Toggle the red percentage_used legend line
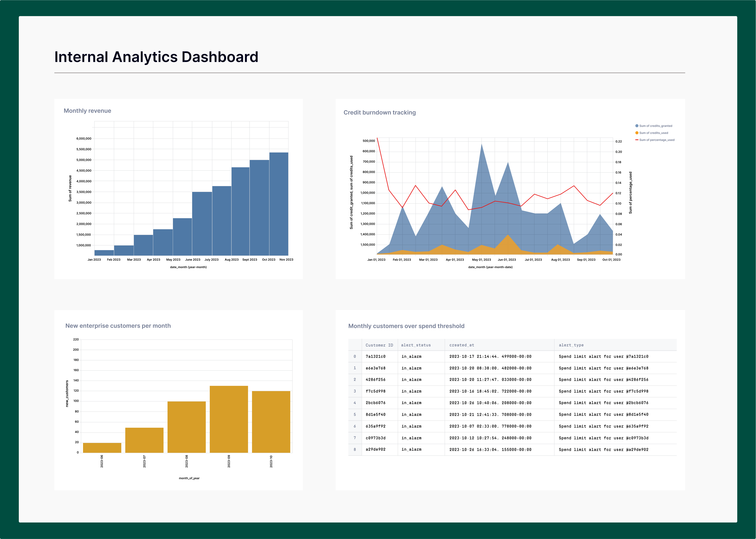756x539 pixels. [x=637, y=140]
